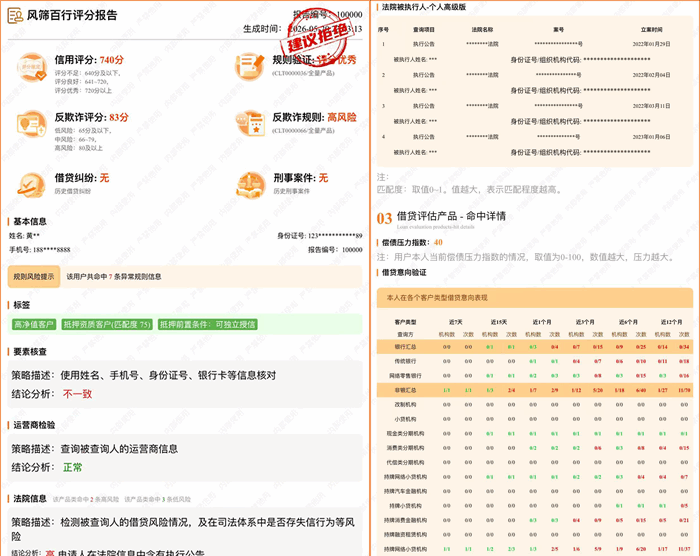The width and height of the screenshot is (700, 556).
Task: Select the 改制机构 row label
Action: [x=405, y=405]
